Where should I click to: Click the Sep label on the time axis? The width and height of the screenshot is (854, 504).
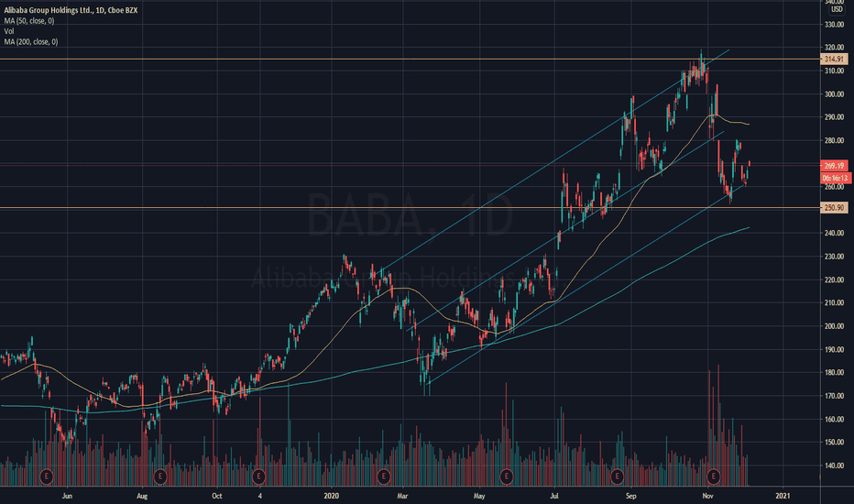(x=630, y=496)
